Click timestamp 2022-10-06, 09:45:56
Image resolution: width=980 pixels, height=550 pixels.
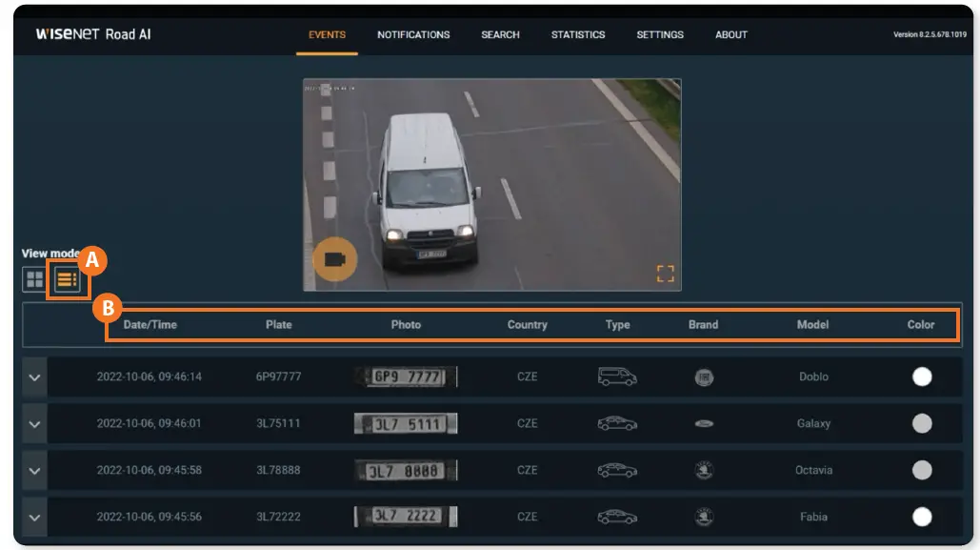click(149, 517)
